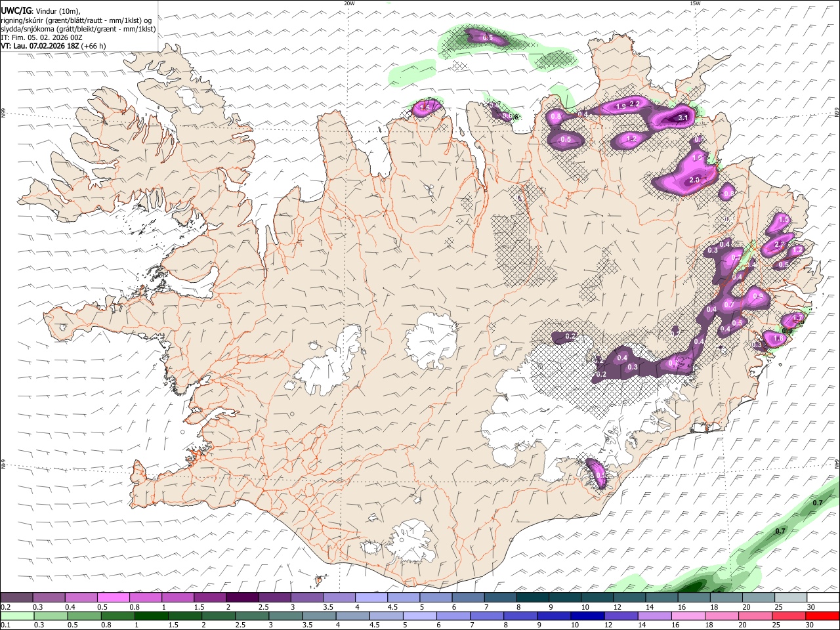Click the 'rigning/skúrir' legend description line
The height and width of the screenshot is (630, 840).
click(x=76, y=20)
